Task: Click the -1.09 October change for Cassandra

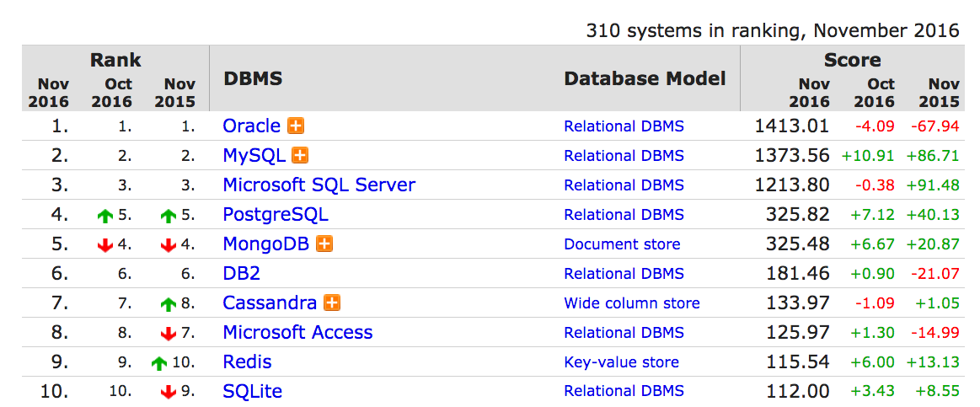Action: point(875,304)
